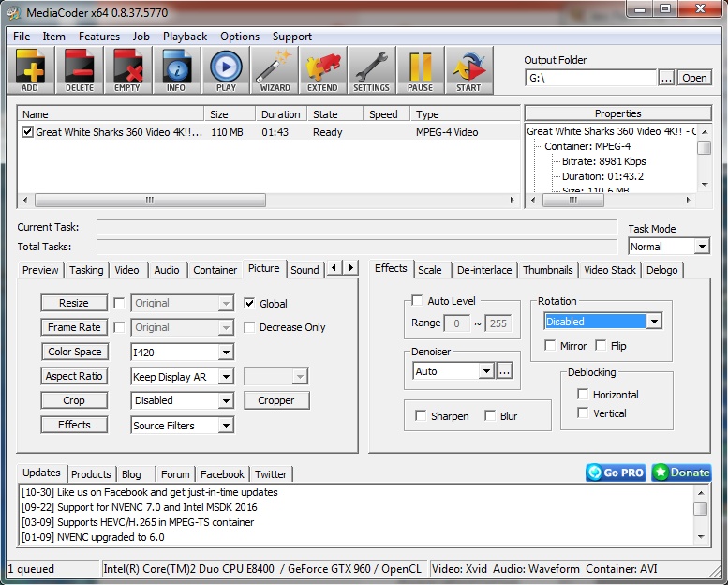The image size is (728, 585).
Task: Enable the Frame Rate checkbox
Action: tap(119, 327)
